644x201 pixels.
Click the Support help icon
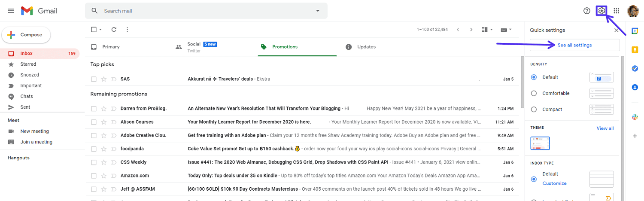[x=587, y=11]
